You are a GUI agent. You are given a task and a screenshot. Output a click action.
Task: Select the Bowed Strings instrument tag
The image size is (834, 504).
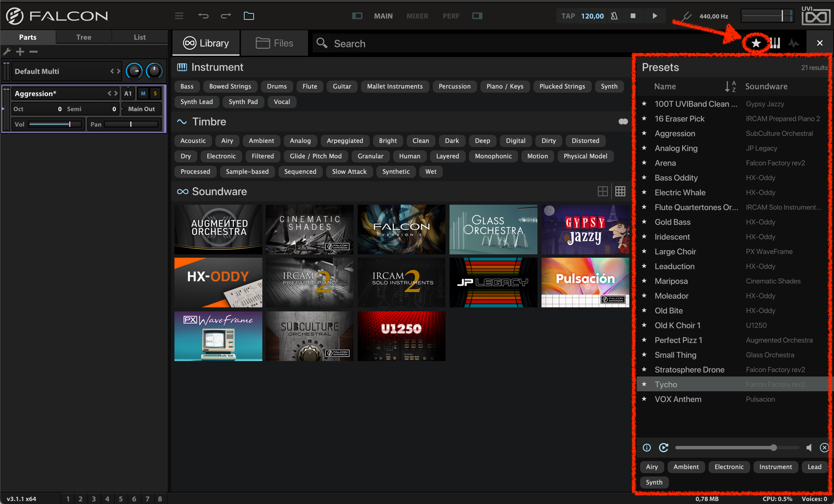pyautogui.click(x=230, y=86)
